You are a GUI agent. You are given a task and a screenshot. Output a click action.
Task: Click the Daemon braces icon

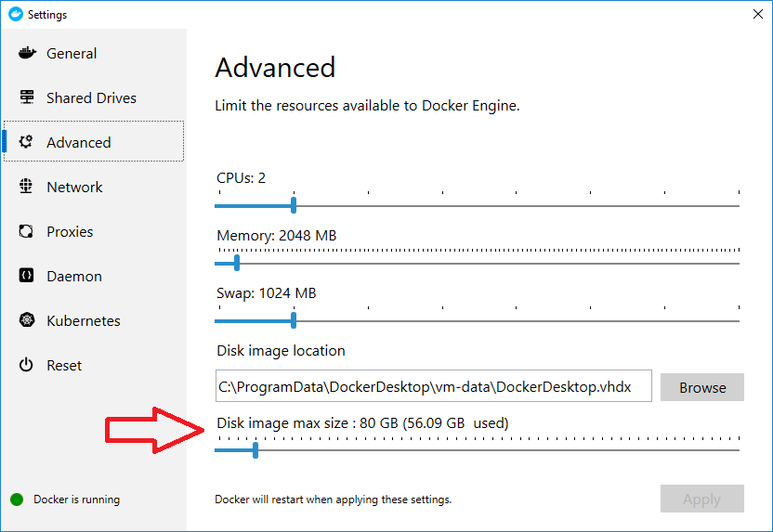coord(26,276)
